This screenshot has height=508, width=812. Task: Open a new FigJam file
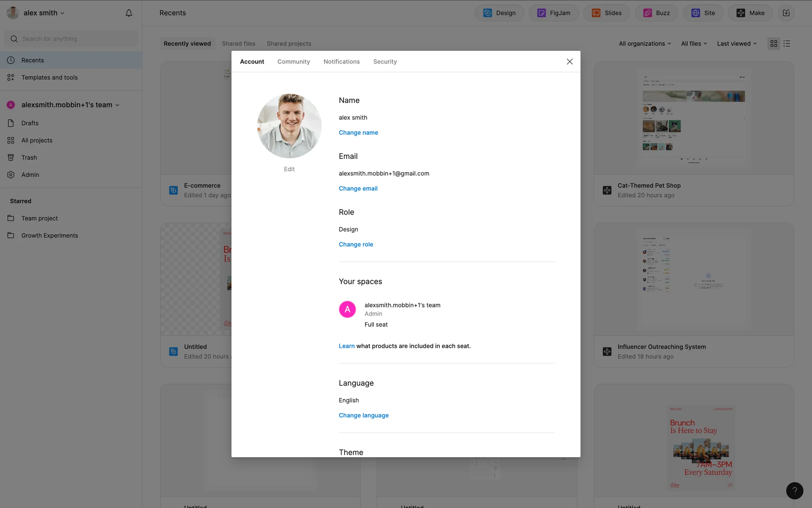point(553,13)
